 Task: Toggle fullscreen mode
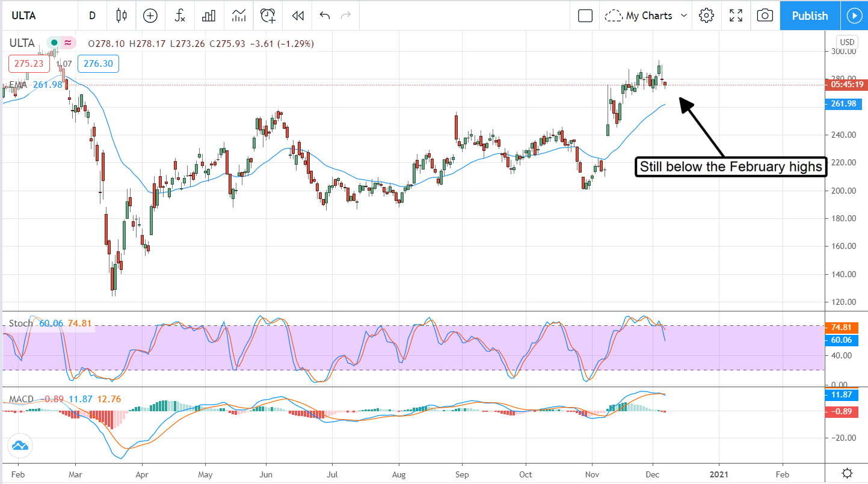click(736, 16)
